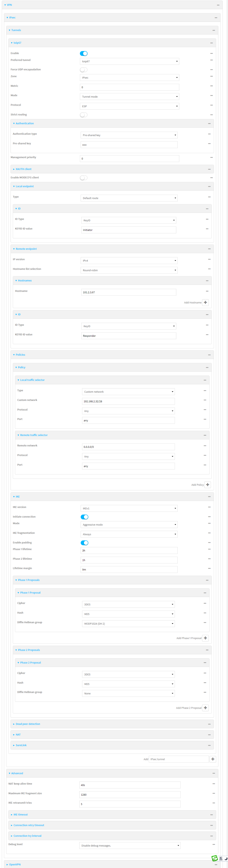Click the Add Hostname plus icon
This screenshot has height=868, width=228.
click(205, 302)
